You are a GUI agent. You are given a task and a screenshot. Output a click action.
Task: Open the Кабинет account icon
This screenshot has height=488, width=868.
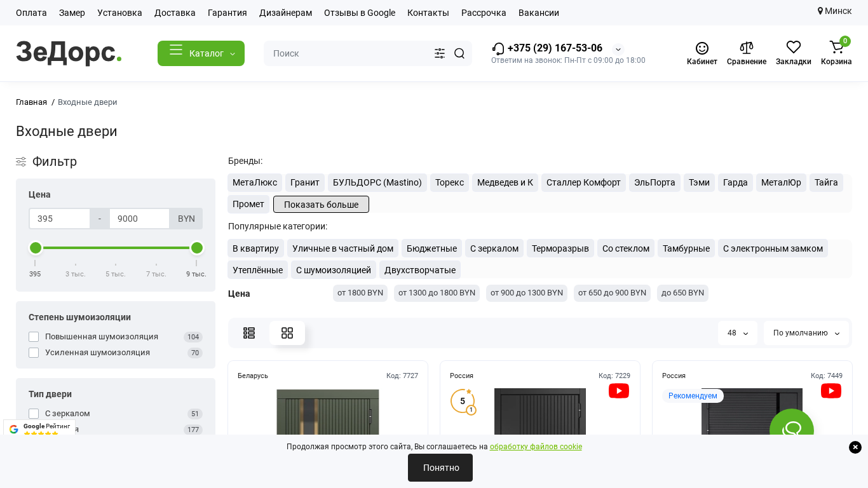click(702, 48)
